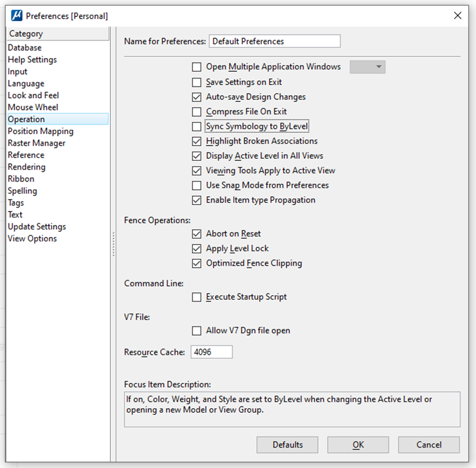
Task: Enable Allow V7 Dgn file open
Action: click(x=196, y=331)
